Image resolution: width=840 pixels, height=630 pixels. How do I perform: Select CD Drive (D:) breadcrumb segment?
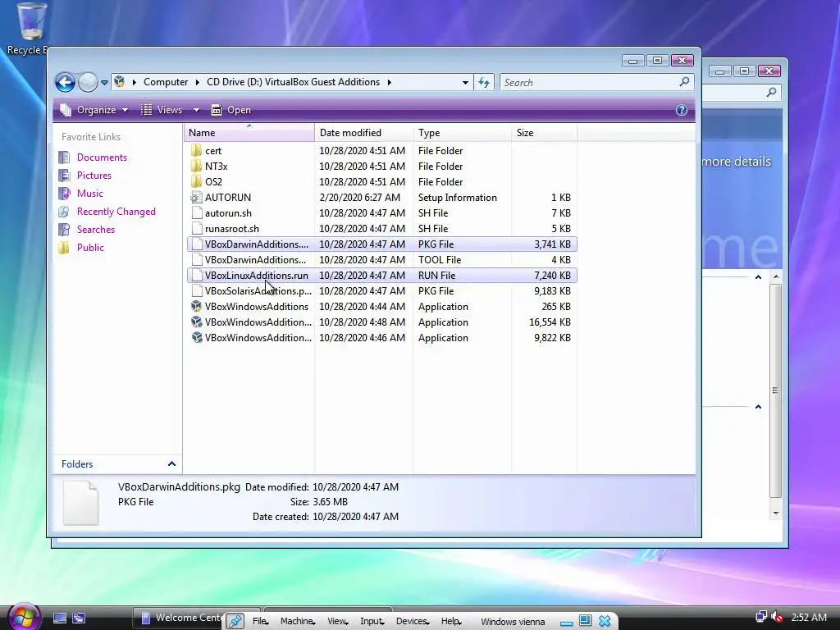294,82
